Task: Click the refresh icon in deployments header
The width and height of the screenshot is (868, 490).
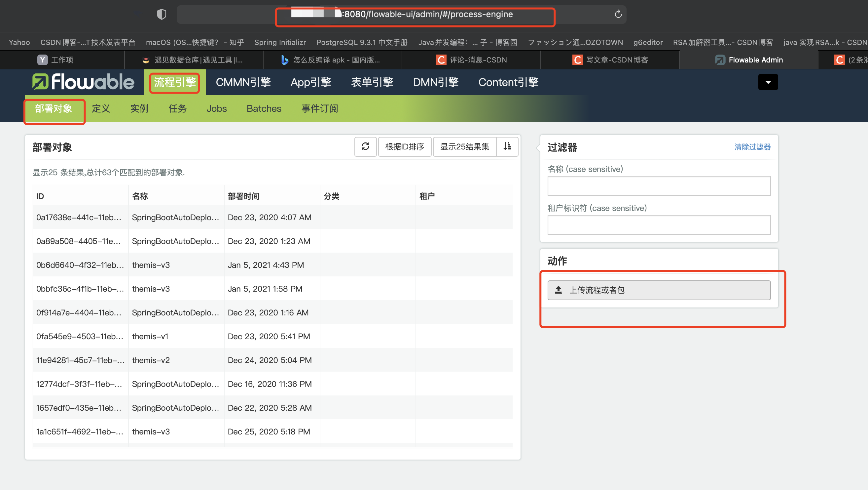Action: (x=365, y=147)
